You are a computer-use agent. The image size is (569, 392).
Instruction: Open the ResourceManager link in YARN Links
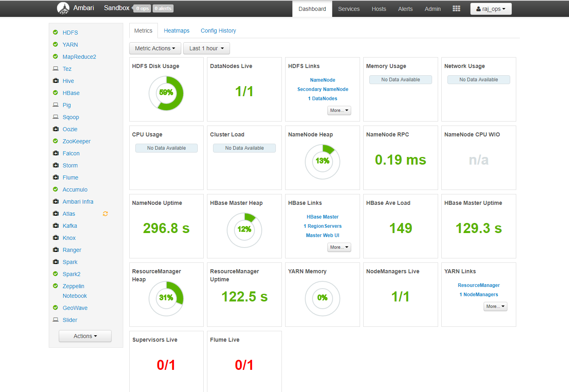479,285
